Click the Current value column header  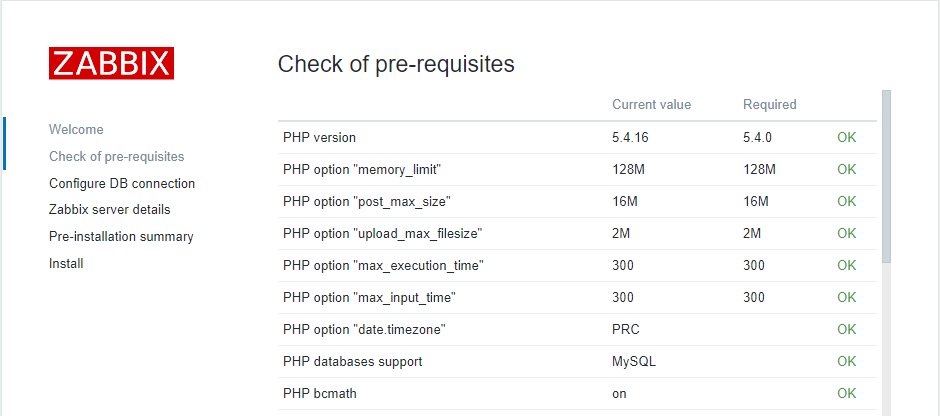click(651, 105)
